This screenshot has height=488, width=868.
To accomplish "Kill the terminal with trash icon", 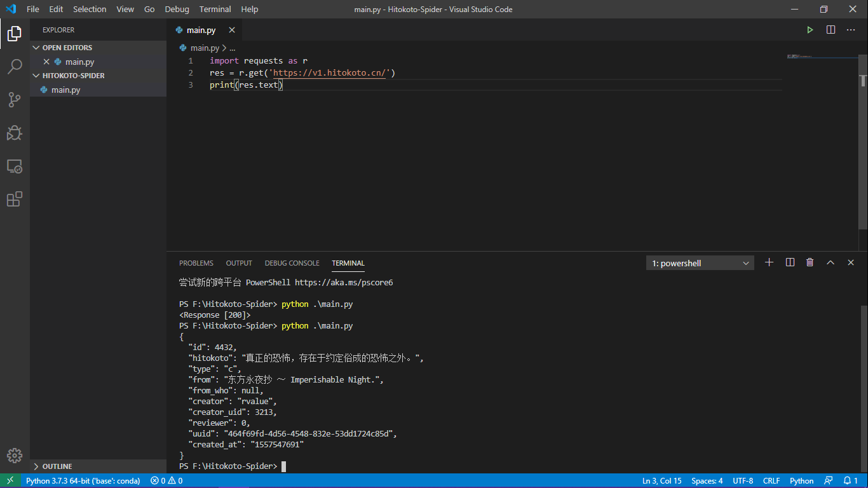I will [810, 262].
